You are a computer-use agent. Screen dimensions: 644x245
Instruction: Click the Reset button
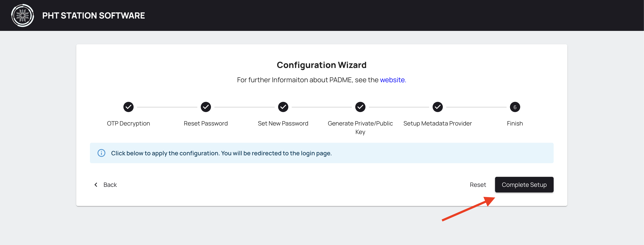(x=478, y=185)
